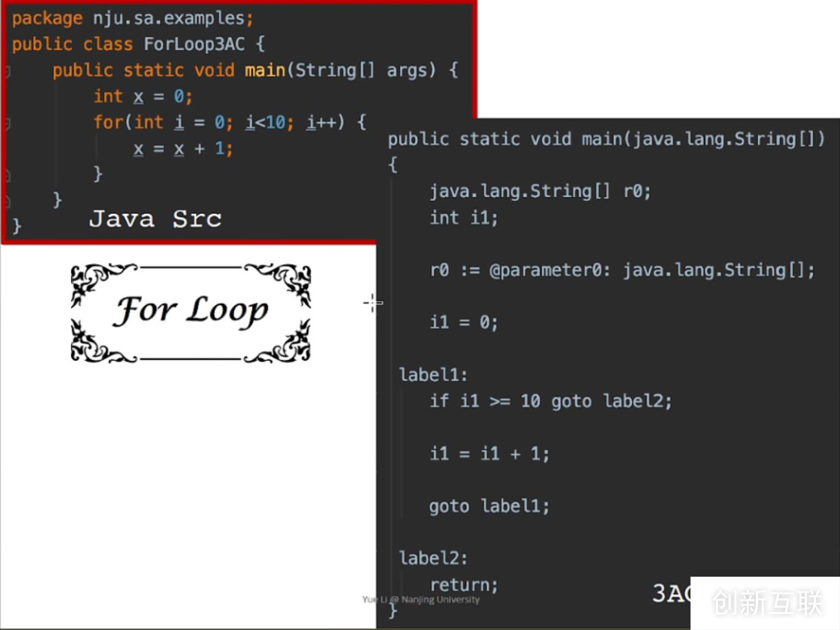
Task: Click the statement "int x = 0;"
Action: pyautogui.click(x=143, y=96)
